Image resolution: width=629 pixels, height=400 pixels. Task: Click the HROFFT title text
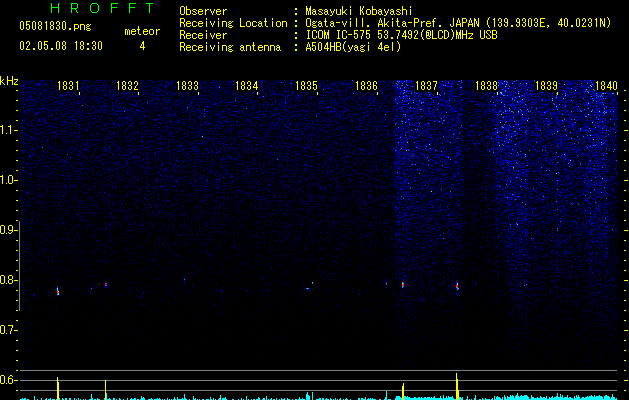(x=102, y=8)
